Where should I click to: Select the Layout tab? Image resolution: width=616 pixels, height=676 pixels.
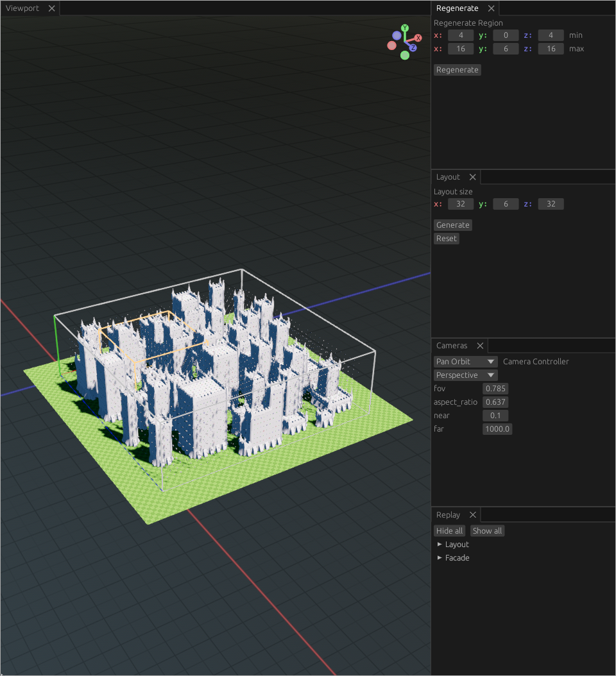click(448, 177)
